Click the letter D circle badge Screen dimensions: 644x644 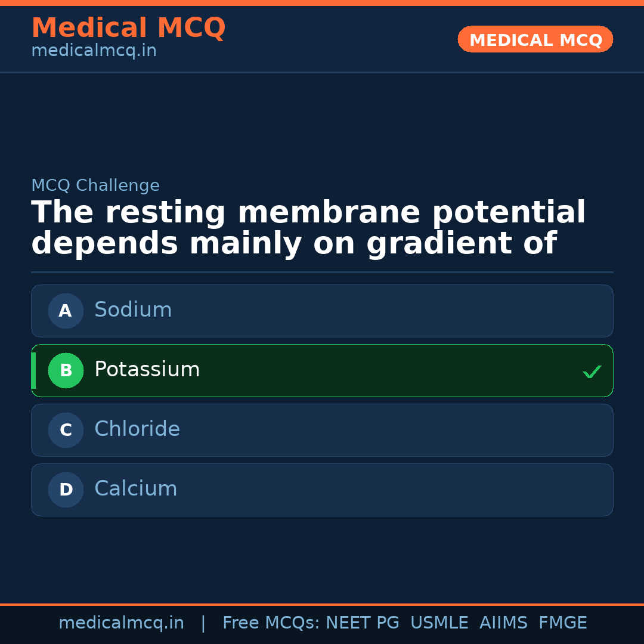tap(66, 490)
